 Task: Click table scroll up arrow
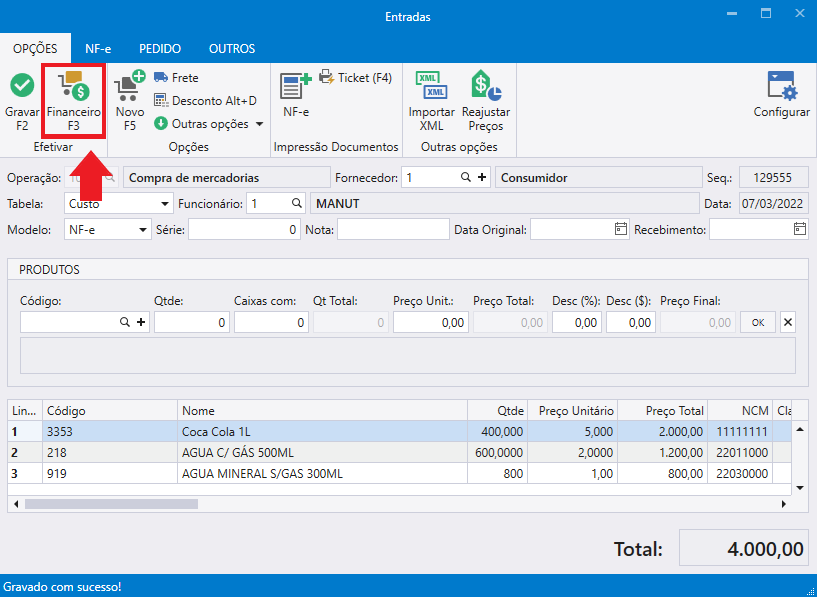point(800,430)
